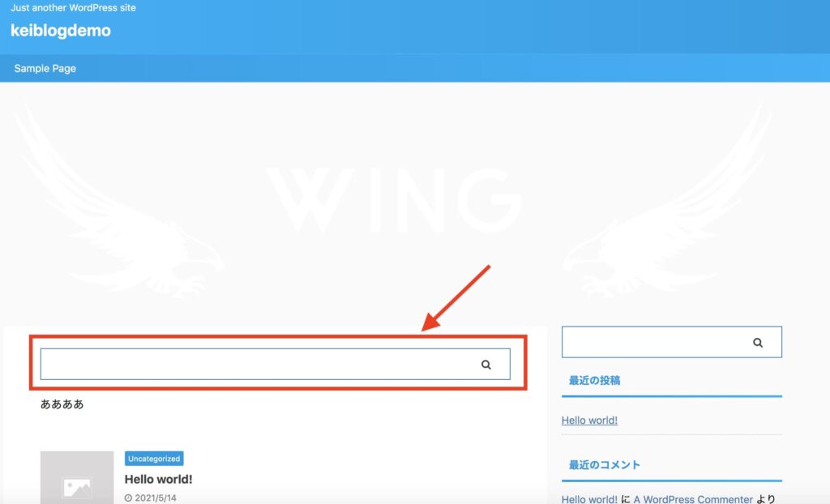Focus the sidebar search input field
The width and height of the screenshot is (830, 504).
[672, 342]
